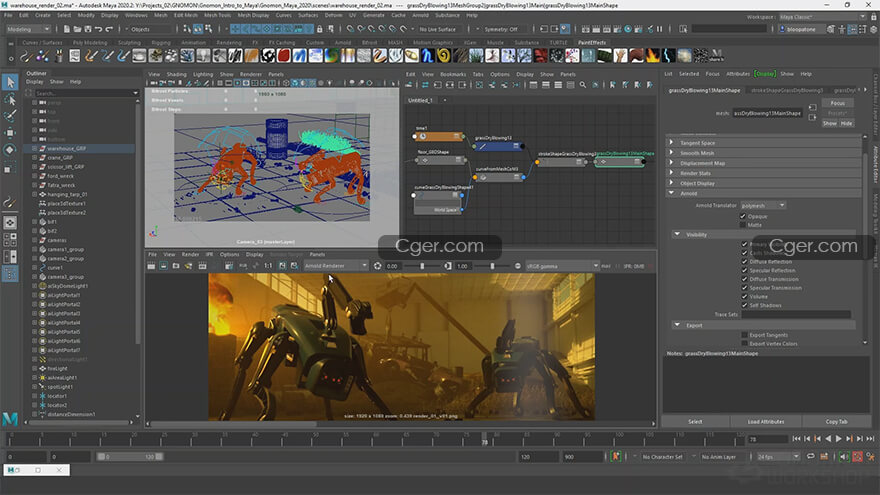
Task: Open the Shading menu in viewport panel
Action: coord(176,74)
